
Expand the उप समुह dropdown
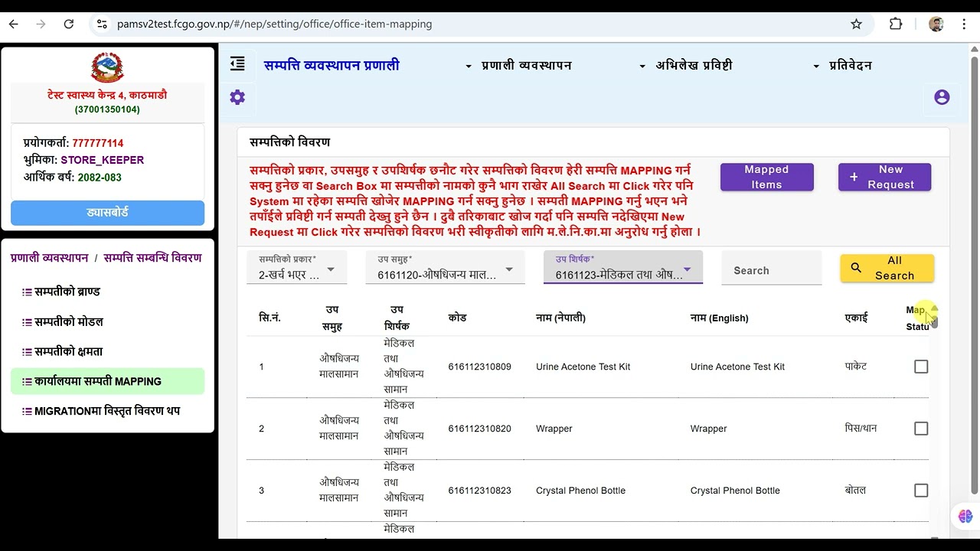click(445, 268)
